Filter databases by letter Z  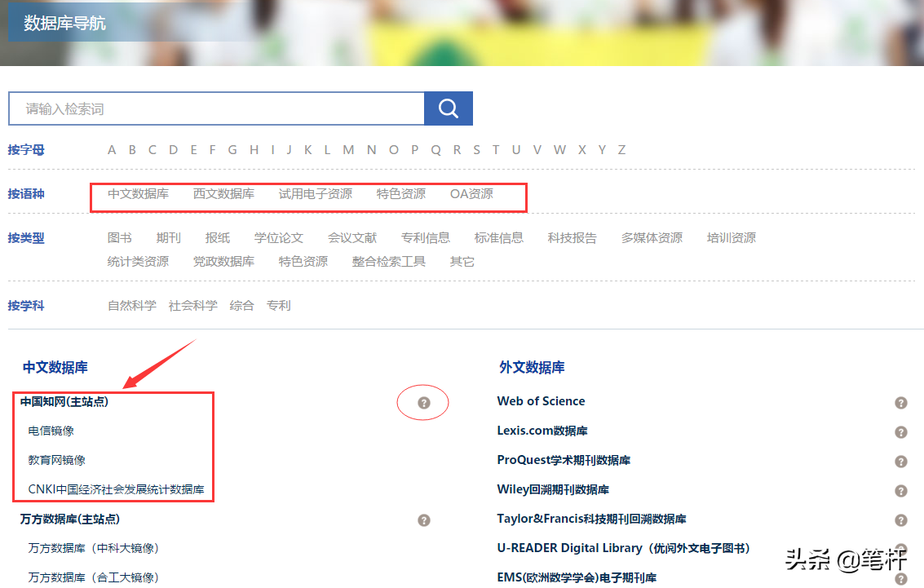coord(621,150)
